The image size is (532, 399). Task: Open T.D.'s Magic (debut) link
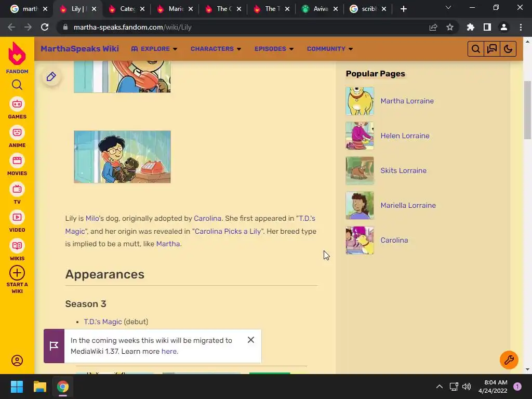103,322
